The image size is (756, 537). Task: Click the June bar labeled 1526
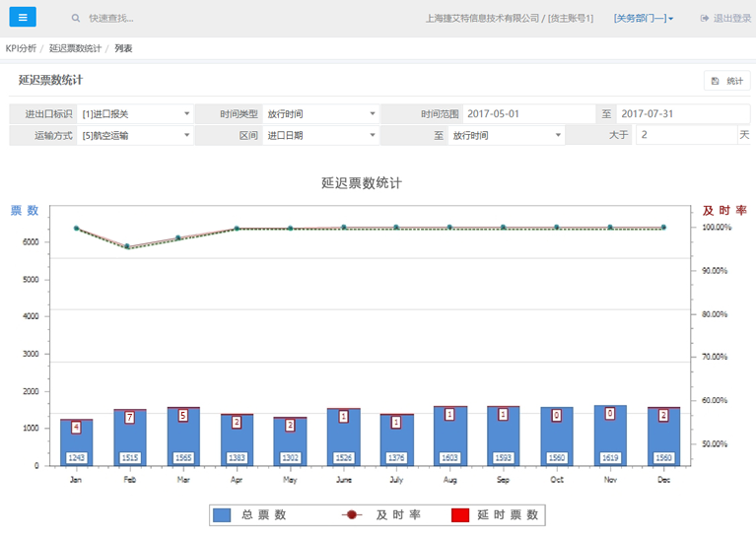(343, 437)
